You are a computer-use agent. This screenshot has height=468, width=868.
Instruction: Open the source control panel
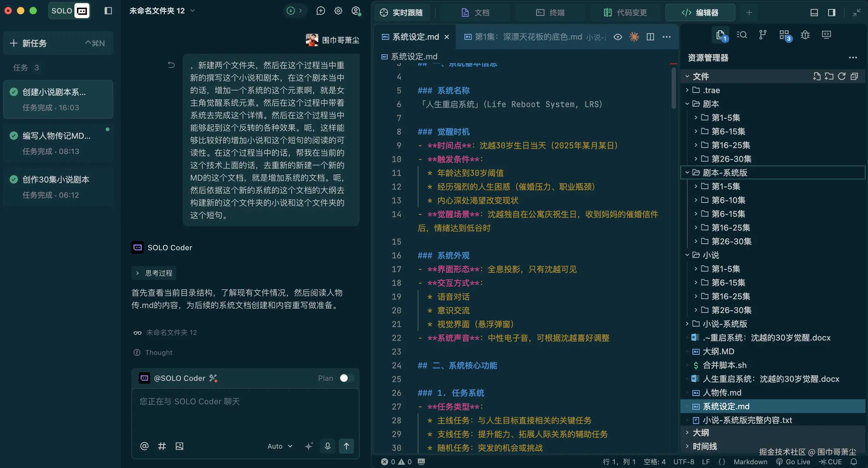[763, 35]
